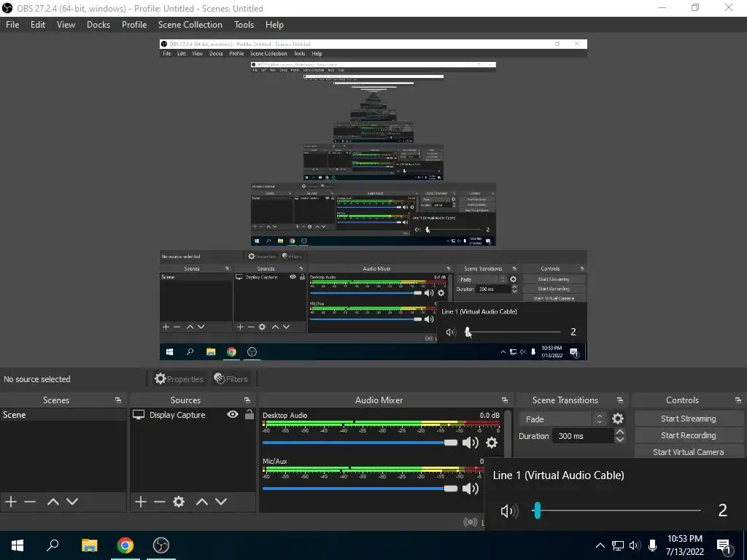Mute Line 1 Virtual Audio Cable speaker
The image size is (747, 560).
point(508,511)
